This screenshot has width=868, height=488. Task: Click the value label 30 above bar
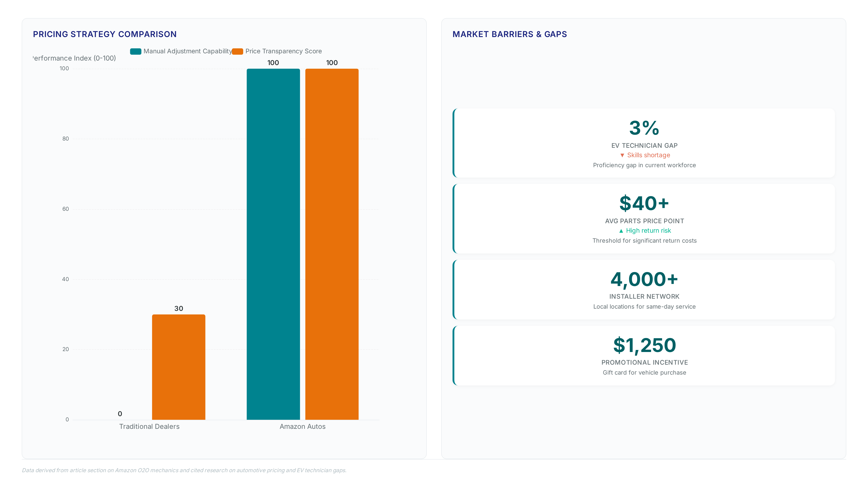[x=179, y=308]
